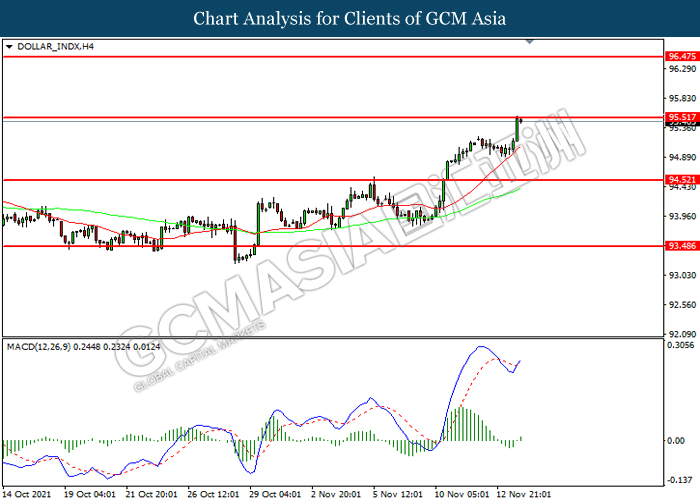
Task: Select the 93.486 support price label
Action: coord(682,246)
